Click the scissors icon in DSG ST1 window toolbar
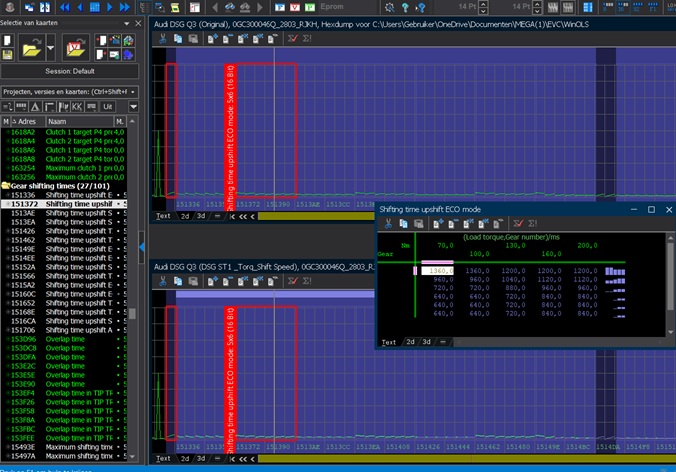The image size is (676, 472). click(163, 281)
